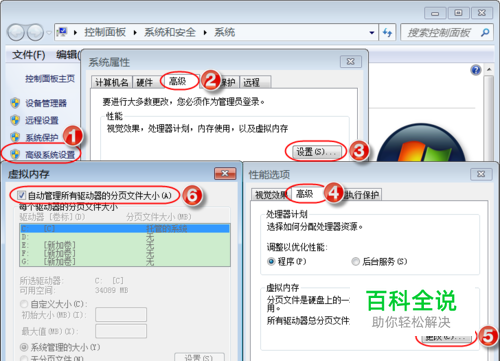500x361 pixels.
Task: Click the shield icon next to 高级系统设置
Action: point(15,154)
